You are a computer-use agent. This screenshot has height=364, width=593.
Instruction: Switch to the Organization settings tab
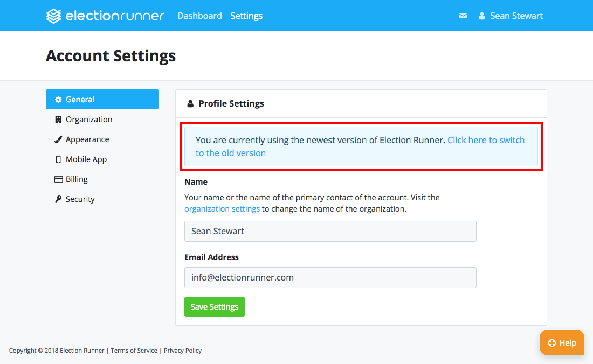102,120
